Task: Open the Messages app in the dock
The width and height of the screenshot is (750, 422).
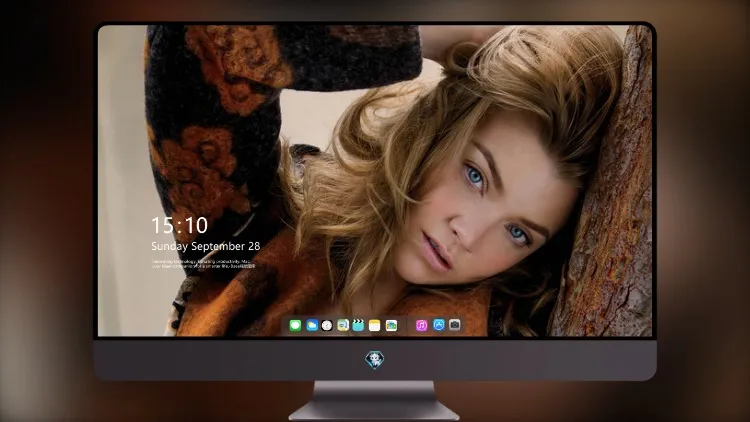Action: click(295, 325)
